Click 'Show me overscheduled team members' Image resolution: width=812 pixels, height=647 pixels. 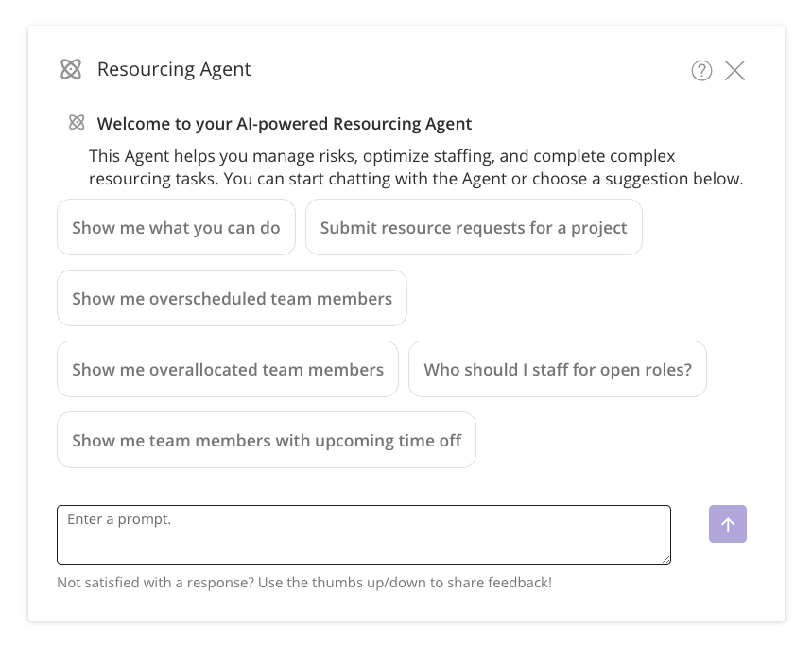coord(232,298)
